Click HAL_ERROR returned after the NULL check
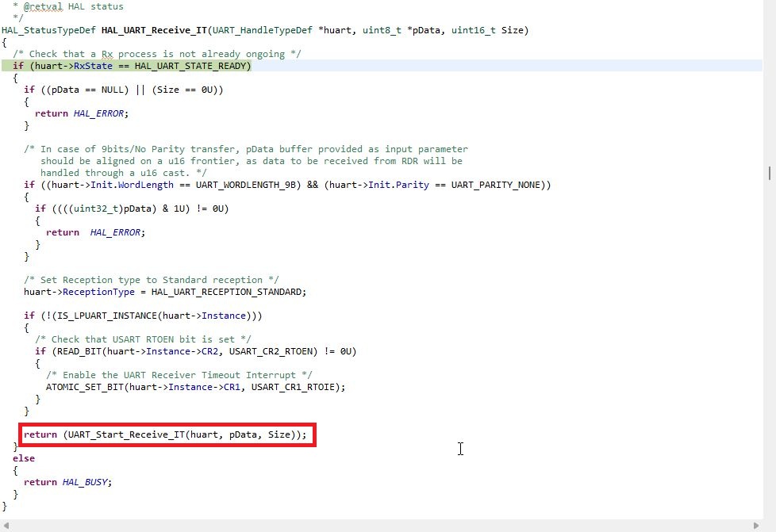 (x=98, y=113)
